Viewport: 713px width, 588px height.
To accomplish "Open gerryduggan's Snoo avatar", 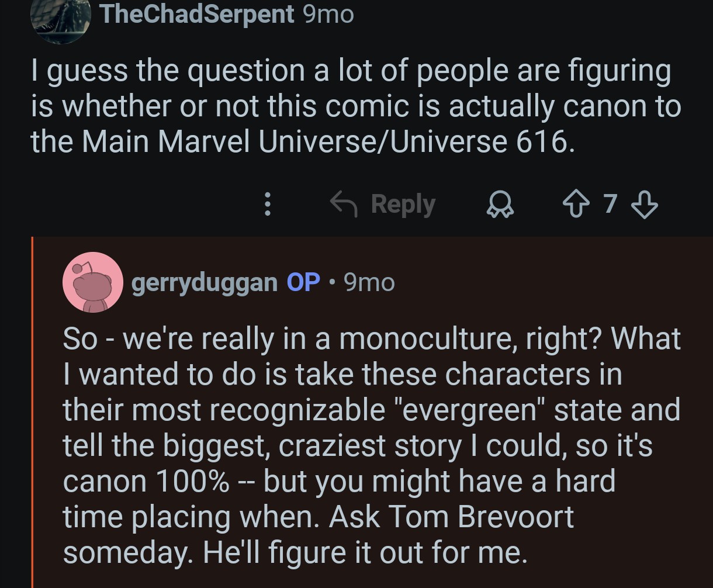I will [x=92, y=282].
